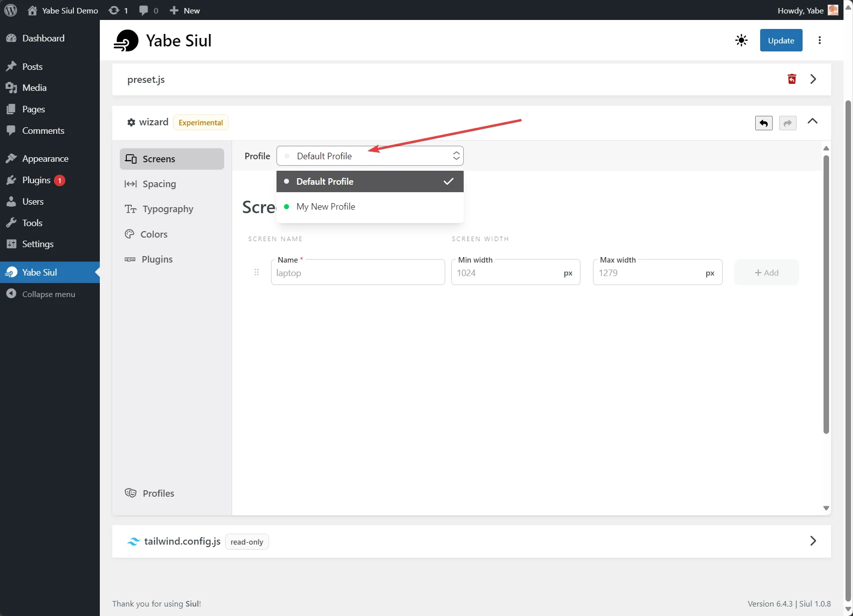Click the undo arrow button
Screen dimensions: 853x616
click(x=764, y=123)
